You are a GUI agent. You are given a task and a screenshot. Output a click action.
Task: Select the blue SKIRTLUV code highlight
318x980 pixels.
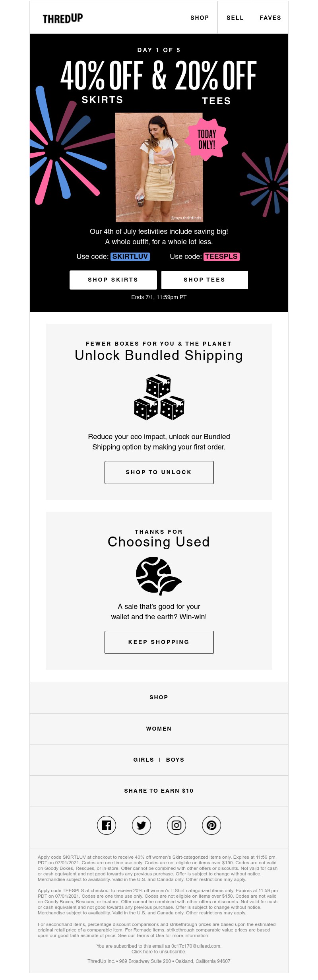130,257
